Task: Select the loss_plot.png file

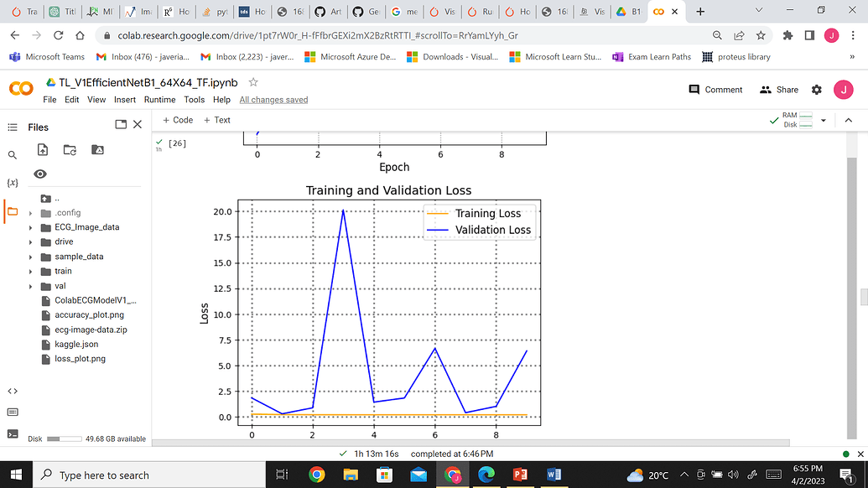Action: (80, 359)
